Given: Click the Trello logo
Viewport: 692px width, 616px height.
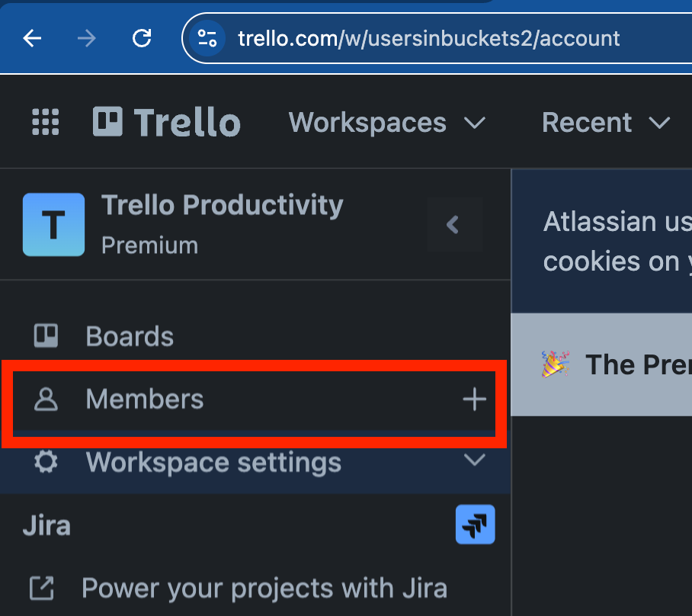Looking at the screenshot, I should (167, 122).
